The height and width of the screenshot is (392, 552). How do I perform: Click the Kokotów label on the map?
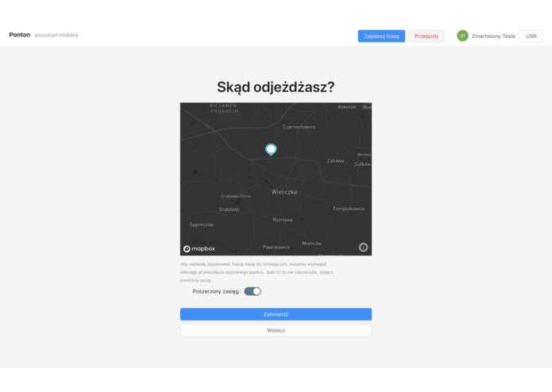click(347, 107)
